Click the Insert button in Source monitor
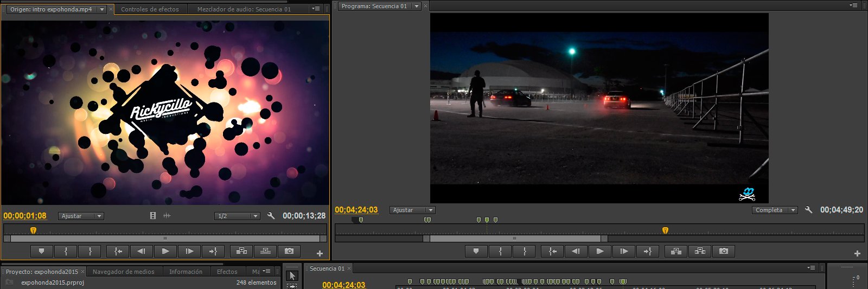This screenshot has width=868, height=289. pos(241,251)
